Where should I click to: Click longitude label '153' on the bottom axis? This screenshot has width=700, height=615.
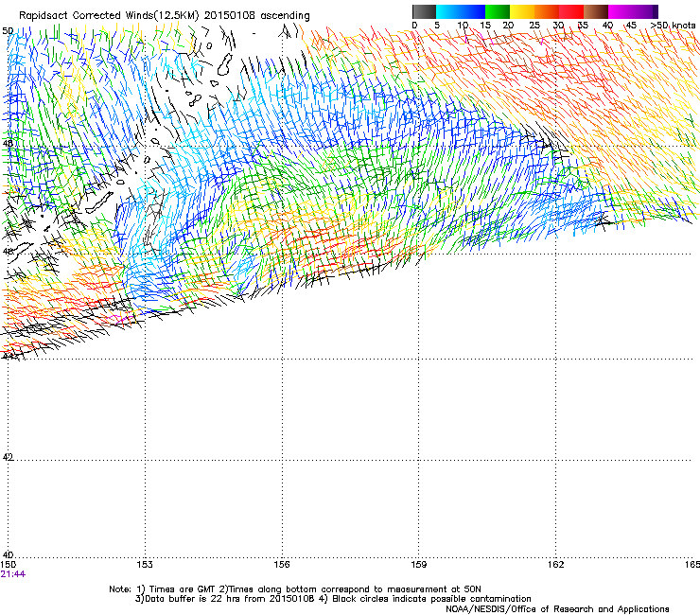point(145,565)
